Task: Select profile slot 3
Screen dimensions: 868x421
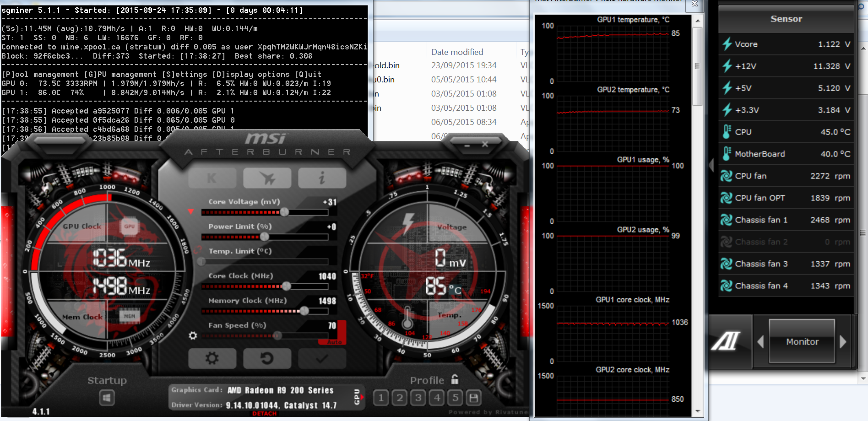Action: click(418, 398)
